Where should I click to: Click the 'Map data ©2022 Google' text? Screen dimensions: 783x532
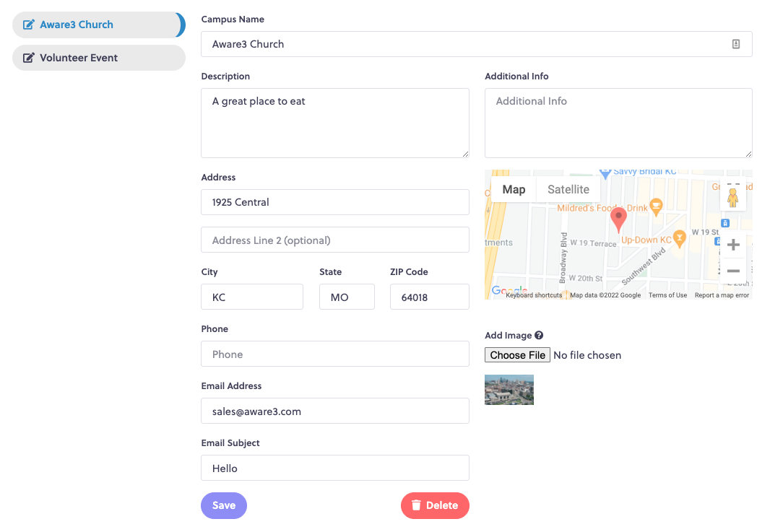click(605, 295)
